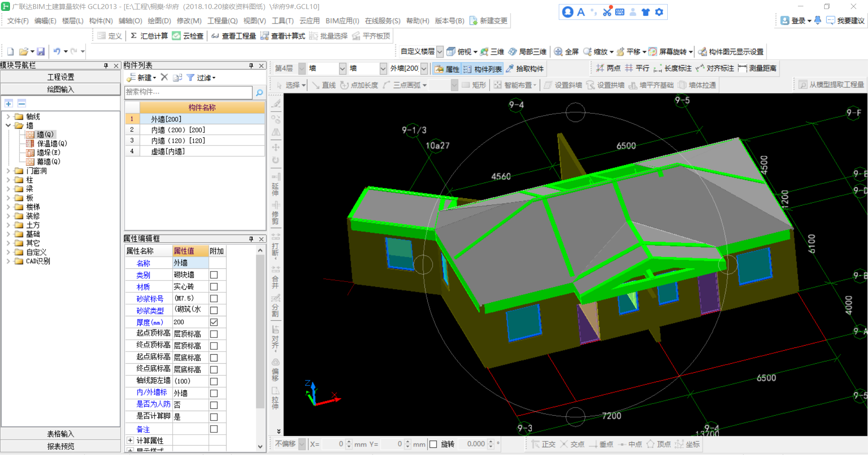
Task: Toggle 备注 attached checkbox
Action: 214,429
